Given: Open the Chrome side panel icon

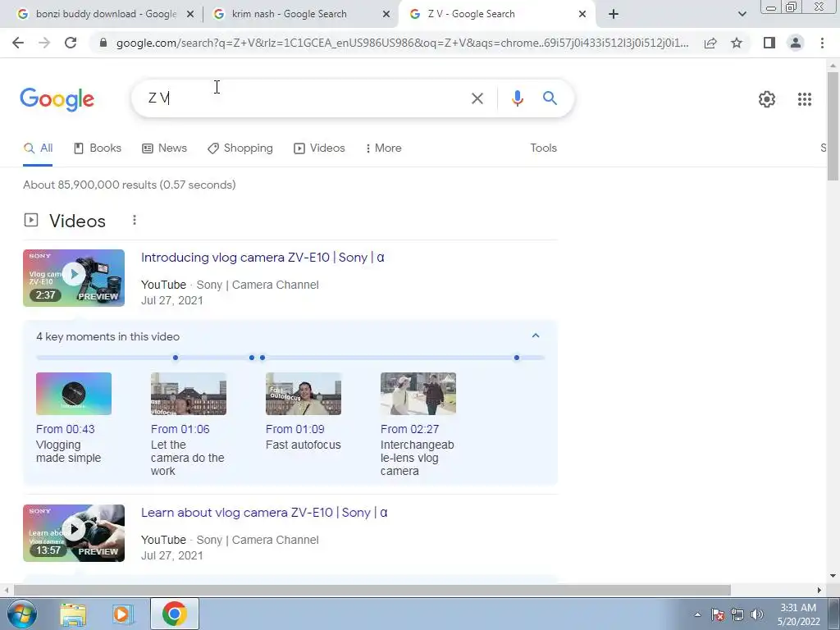Looking at the screenshot, I should click(769, 43).
